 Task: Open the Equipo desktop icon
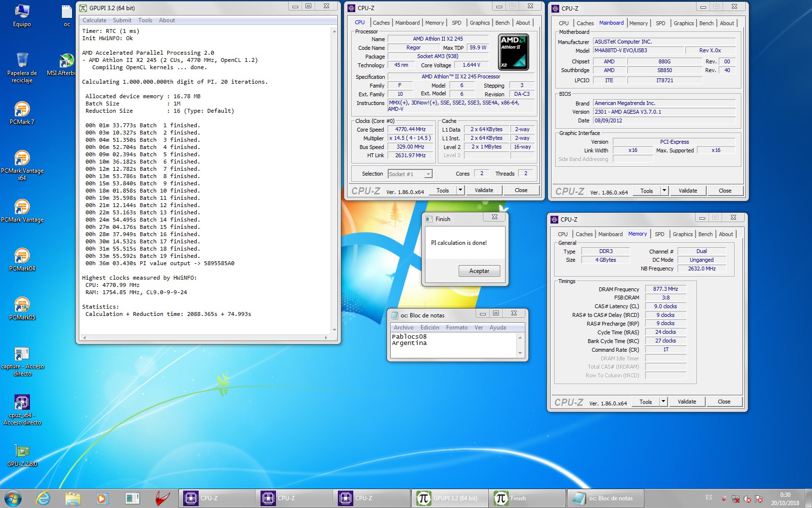click(x=22, y=15)
